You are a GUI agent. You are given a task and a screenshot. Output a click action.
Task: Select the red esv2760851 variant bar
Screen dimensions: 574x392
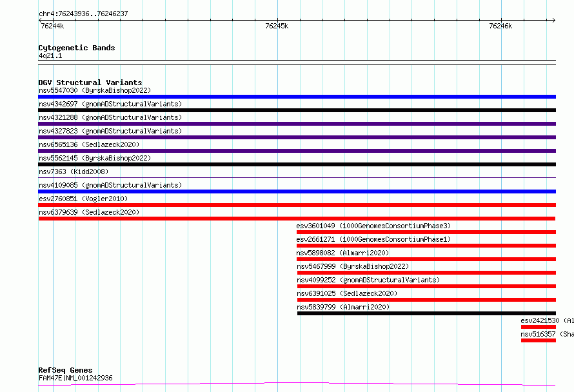pos(297,205)
